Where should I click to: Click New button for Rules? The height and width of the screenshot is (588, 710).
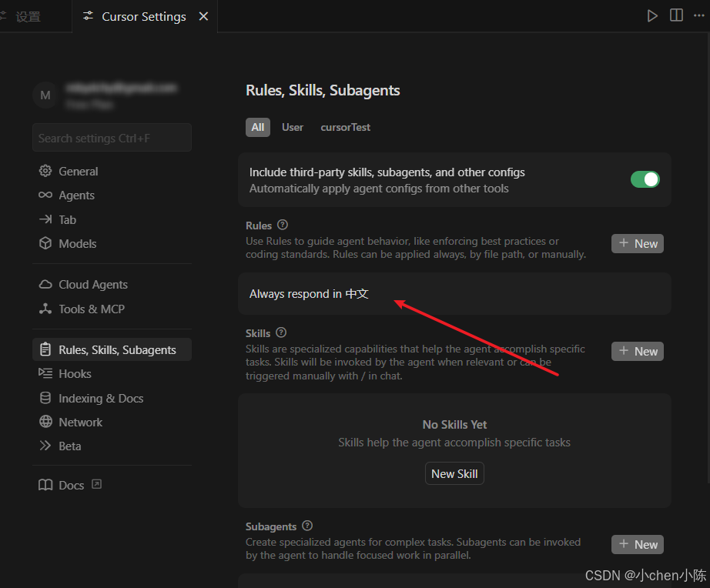coord(638,243)
